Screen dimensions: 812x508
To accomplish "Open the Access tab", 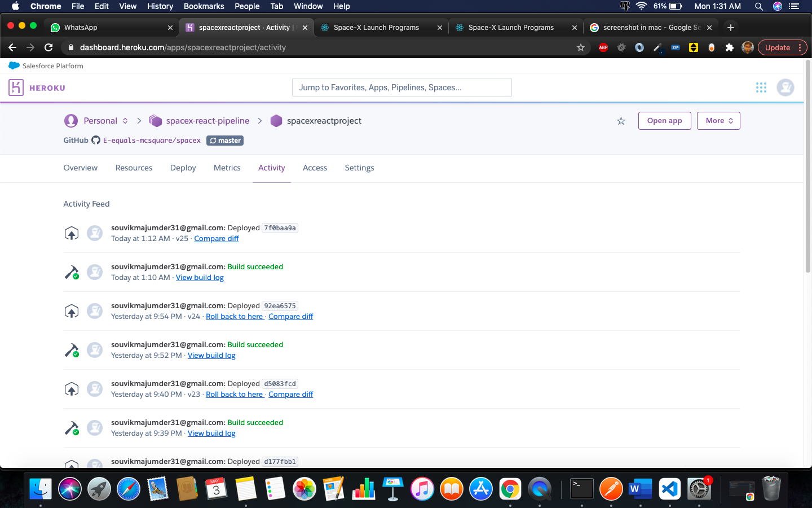I will (315, 168).
